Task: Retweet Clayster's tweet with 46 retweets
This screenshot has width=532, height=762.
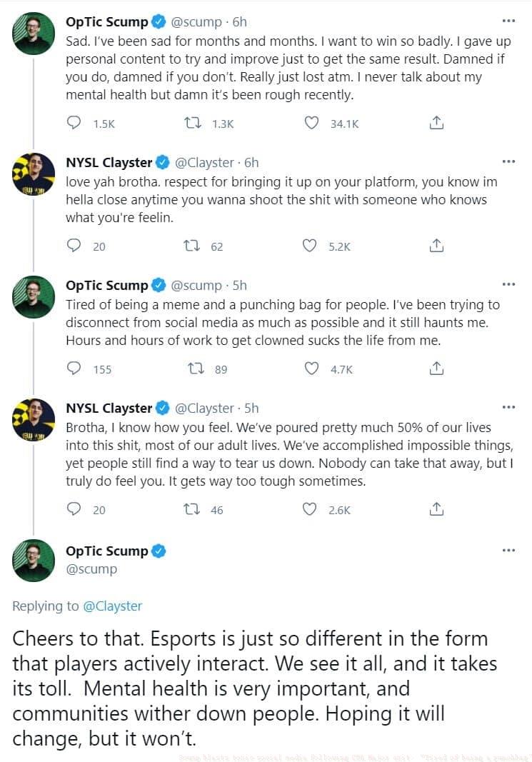Action: [x=192, y=509]
